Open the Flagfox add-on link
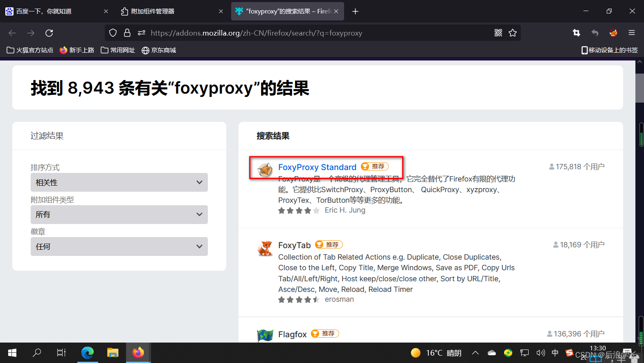The height and width of the screenshot is (363, 644). pos(293,334)
